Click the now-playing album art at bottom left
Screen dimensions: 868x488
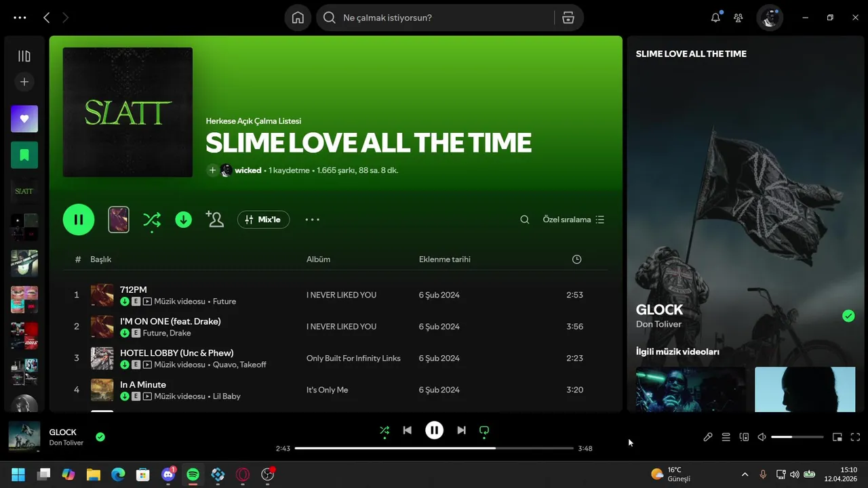[x=24, y=437]
